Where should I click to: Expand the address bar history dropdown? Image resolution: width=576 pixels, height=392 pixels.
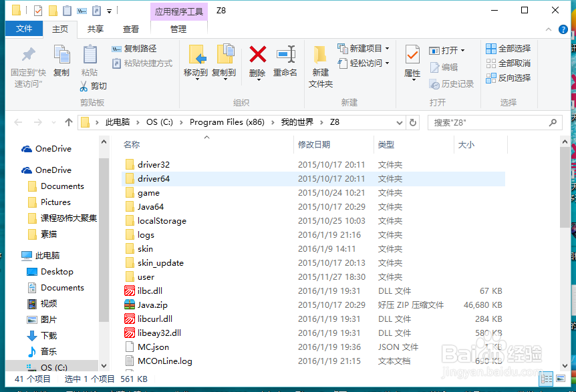400,123
